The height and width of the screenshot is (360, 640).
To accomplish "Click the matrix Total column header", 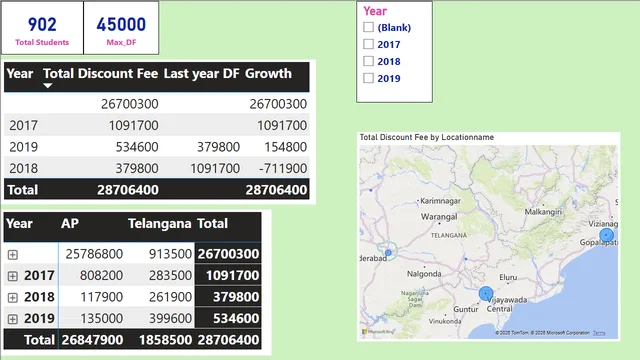I will (x=212, y=223).
